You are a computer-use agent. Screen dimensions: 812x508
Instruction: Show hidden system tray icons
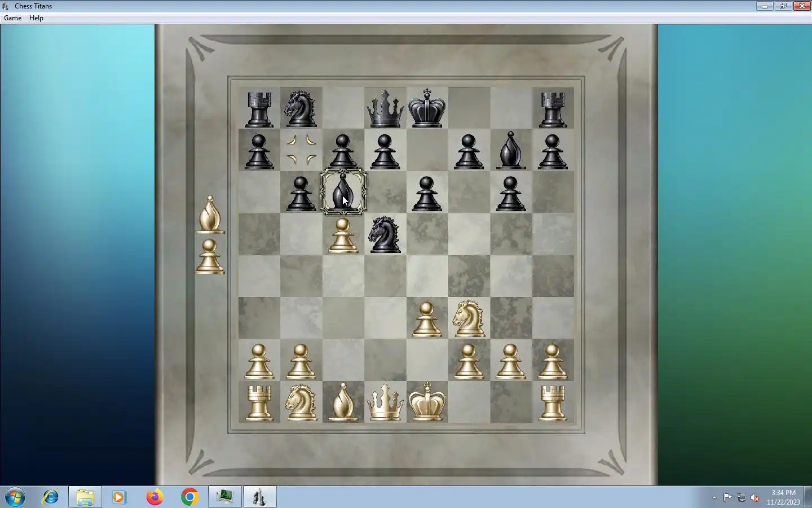point(714,498)
